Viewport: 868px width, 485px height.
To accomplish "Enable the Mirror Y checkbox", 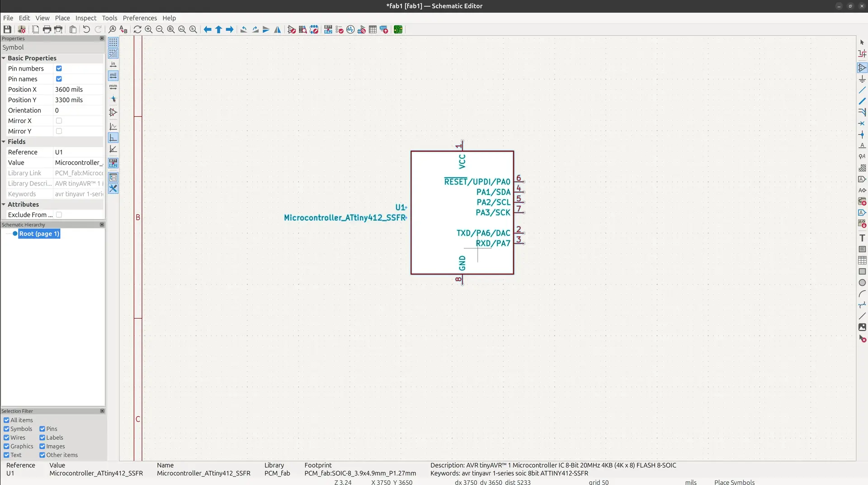I will [x=59, y=131].
